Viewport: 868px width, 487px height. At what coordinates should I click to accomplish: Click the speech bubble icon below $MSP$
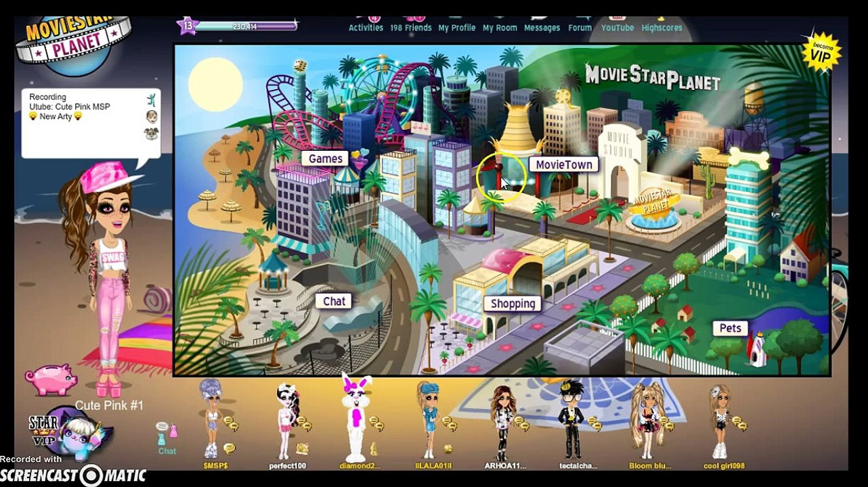tap(230, 448)
